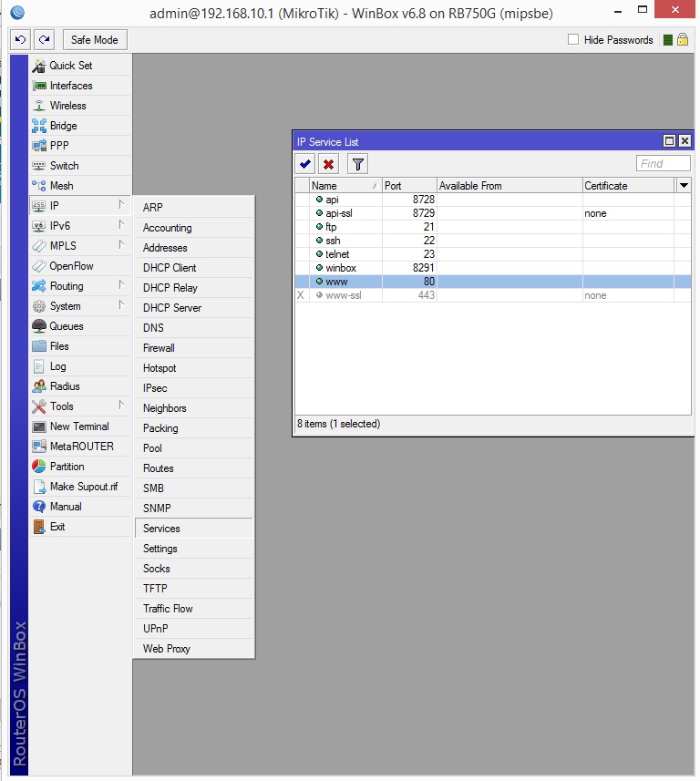Click the Make Supout.rif file icon
This screenshot has height=781, width=700.
(x=39, y=487)
